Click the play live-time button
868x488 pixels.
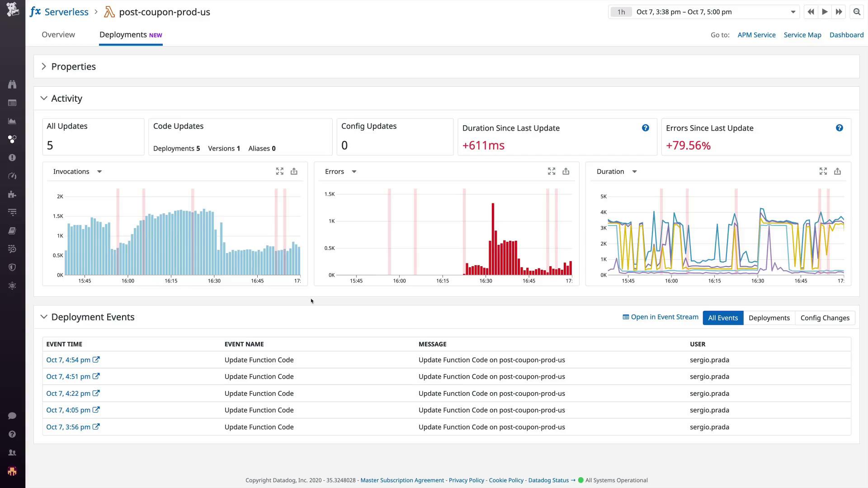click(825, 12)
